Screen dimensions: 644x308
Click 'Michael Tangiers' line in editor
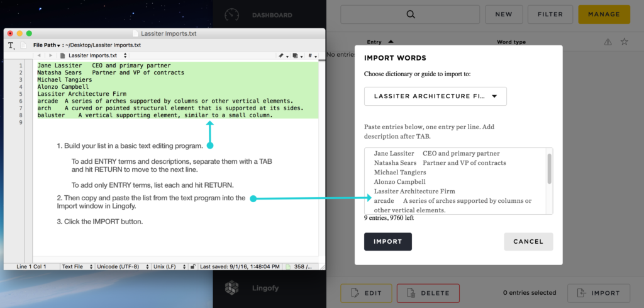click(65, 80)
